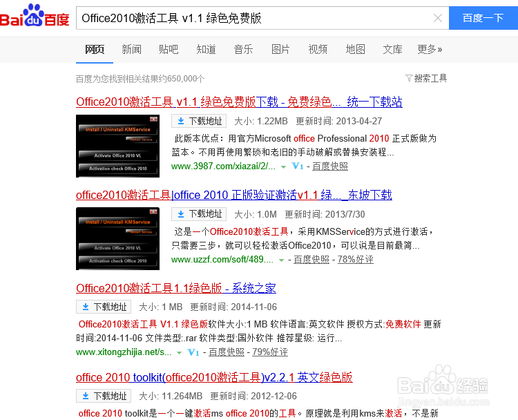Click 下载地址 button for 1.0M result
The image size is (518, 420).
[x=199, y=214]
